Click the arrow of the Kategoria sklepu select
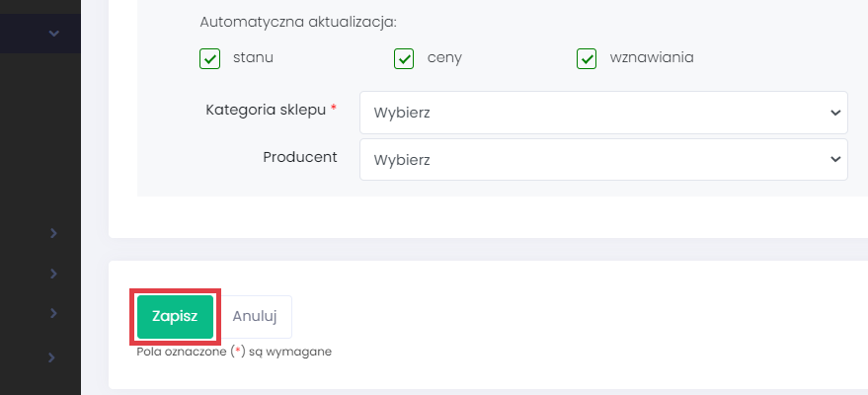The image size is (868, 395). pos(834,113)
